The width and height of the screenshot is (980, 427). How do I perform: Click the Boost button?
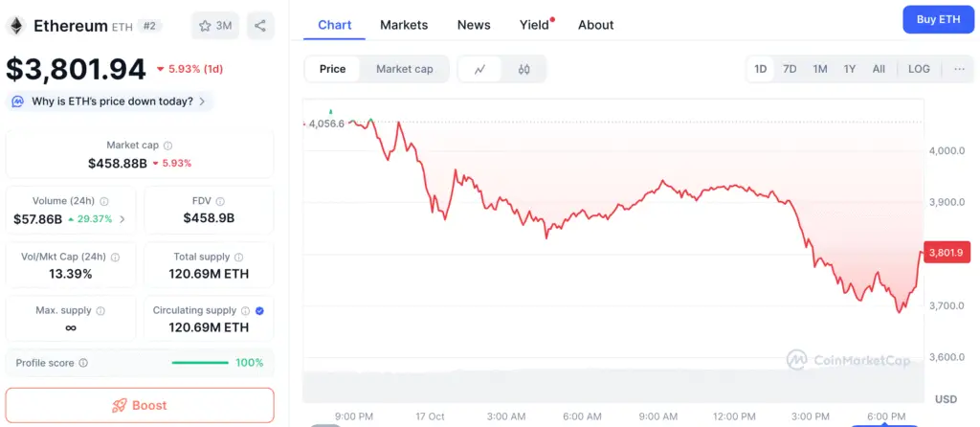140,405
